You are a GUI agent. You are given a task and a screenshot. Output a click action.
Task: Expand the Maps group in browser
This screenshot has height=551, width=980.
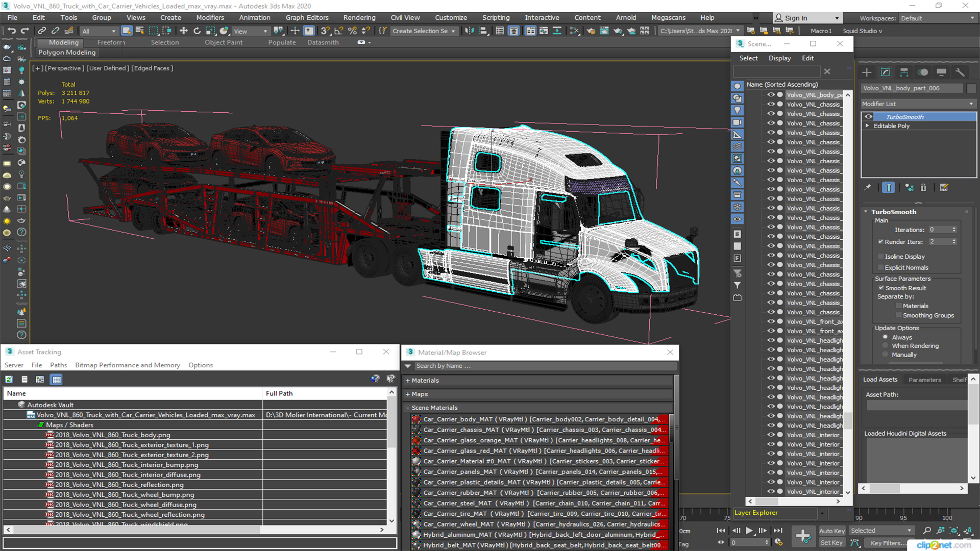tap(408, 394)
